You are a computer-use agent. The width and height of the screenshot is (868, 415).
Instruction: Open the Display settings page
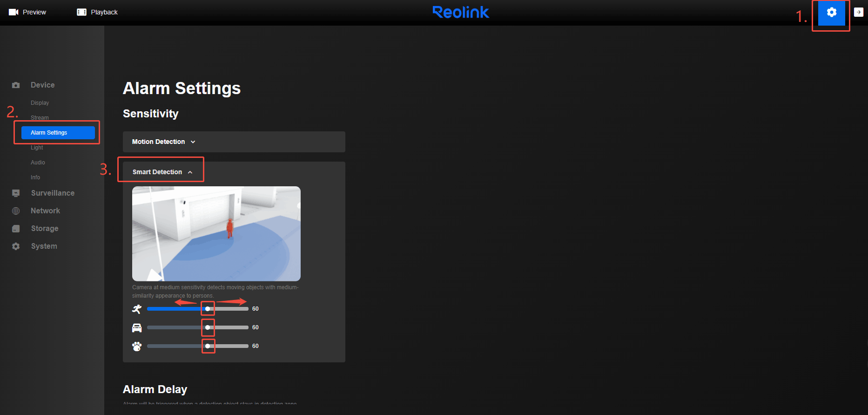(x=40, y=103)
